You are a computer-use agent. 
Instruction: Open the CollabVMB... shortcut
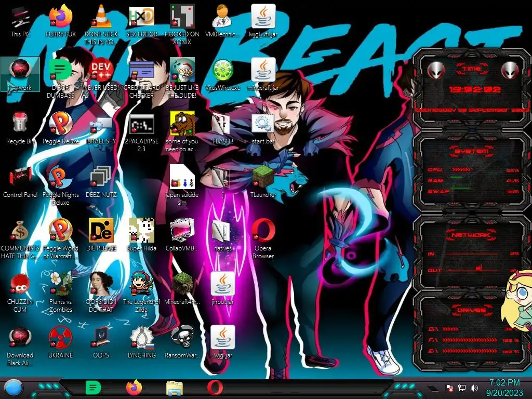(x=182, y=235)
